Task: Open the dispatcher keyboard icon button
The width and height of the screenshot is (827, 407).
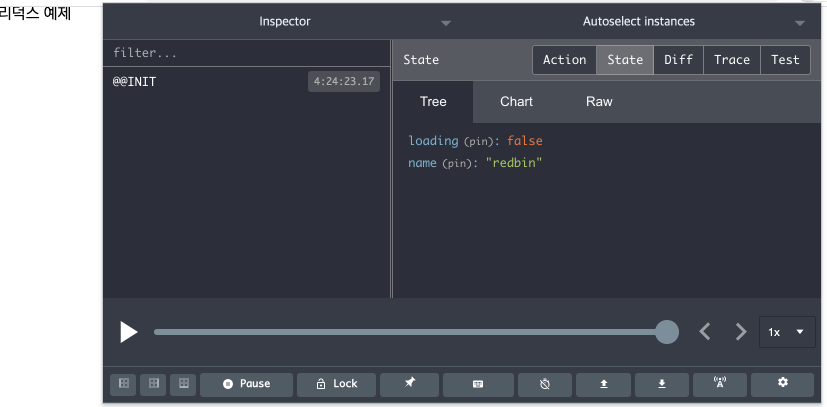Action: (478, 384)
